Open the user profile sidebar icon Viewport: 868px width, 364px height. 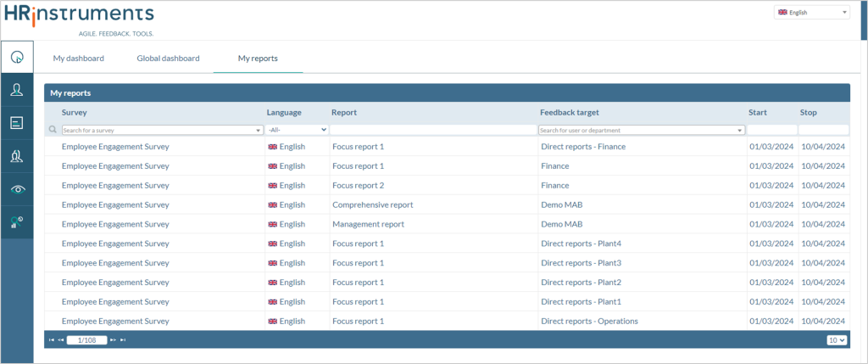(x=17, y=90)
